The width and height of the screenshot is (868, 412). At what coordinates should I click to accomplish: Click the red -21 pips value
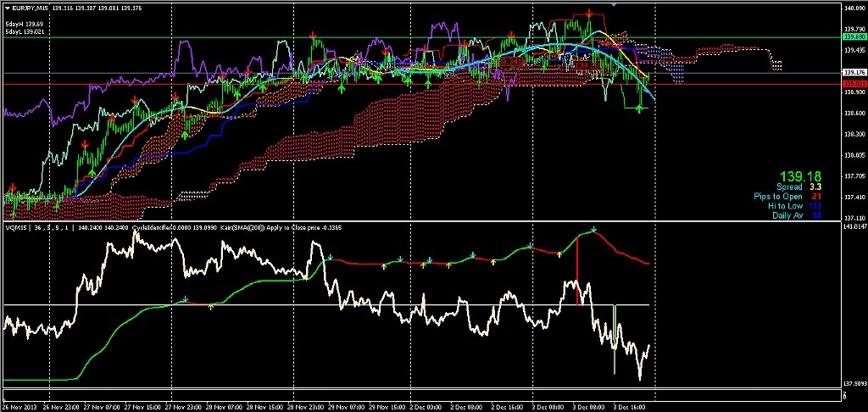click(x=815, y=197)
